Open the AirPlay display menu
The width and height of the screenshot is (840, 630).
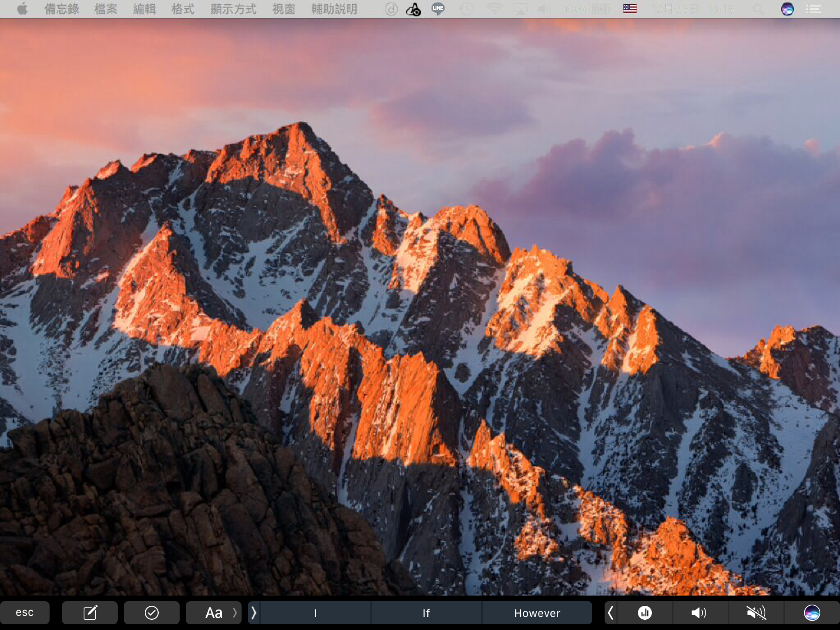520,9
